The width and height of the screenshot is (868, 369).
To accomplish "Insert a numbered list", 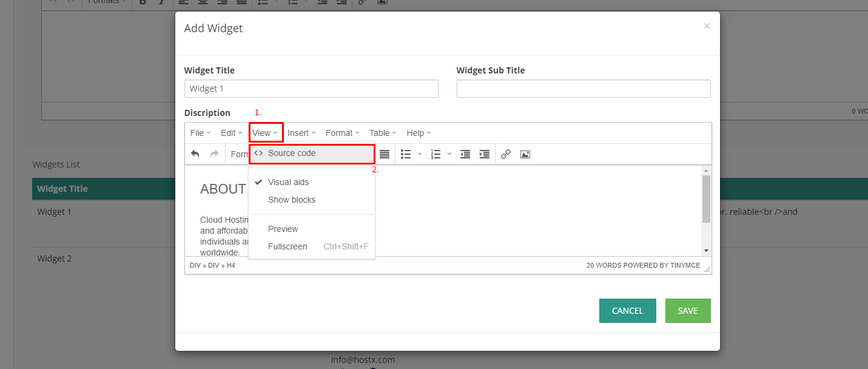I will (x=436, y=154).
